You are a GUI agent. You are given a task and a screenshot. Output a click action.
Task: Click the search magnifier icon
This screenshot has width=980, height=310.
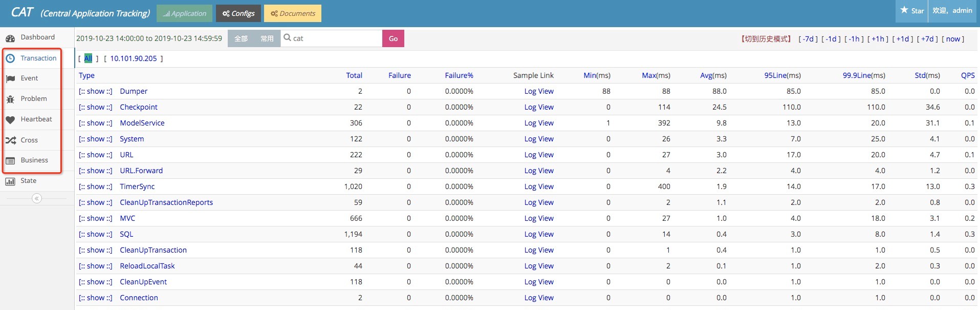point(287,37)
